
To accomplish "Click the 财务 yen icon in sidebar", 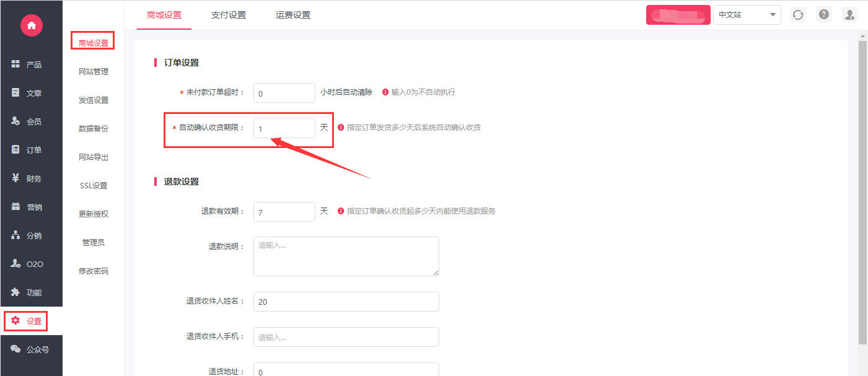I will [16, 178].
